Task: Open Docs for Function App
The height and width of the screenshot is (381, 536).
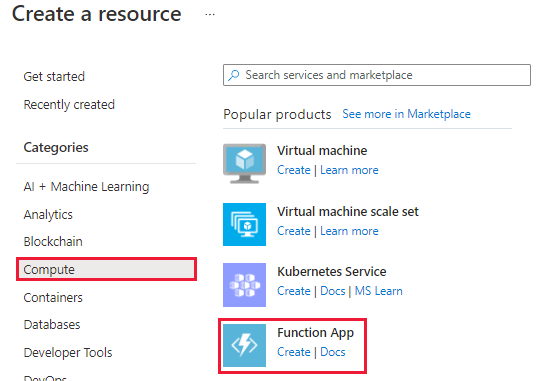Action: [x=333, y=352]
